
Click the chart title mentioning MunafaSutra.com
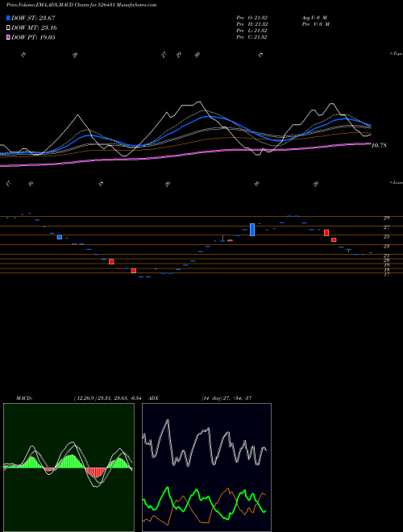click(81, 5)
